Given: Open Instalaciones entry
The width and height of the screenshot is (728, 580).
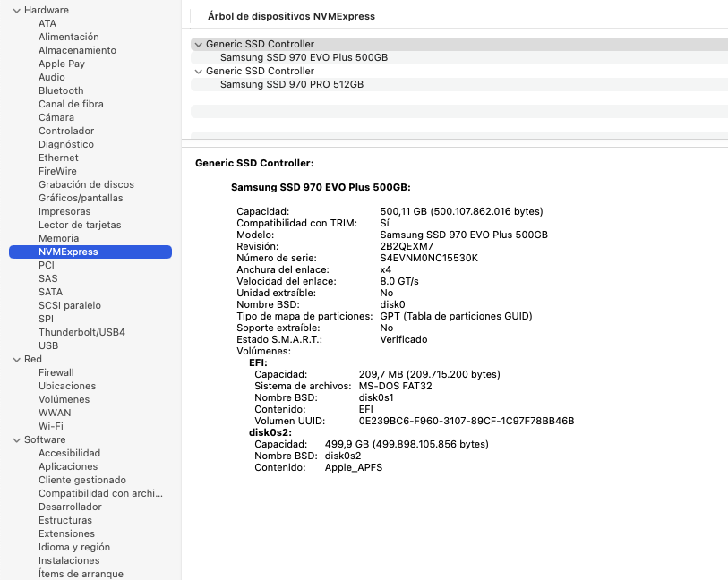Looking at the screenshot, I should point(69,562).
